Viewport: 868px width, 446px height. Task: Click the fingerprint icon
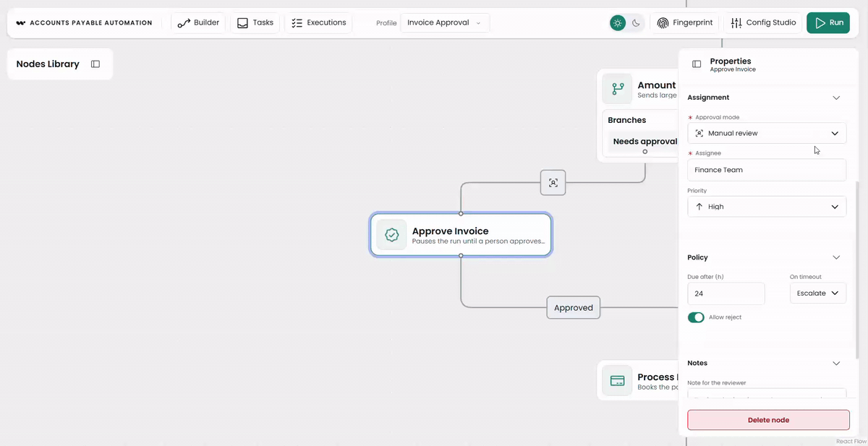pos(663,23)
